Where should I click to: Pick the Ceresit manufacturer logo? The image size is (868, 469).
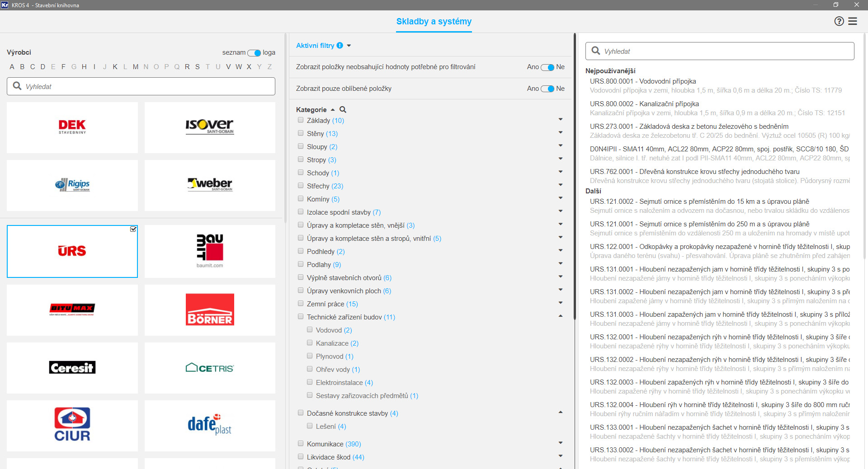72,368
